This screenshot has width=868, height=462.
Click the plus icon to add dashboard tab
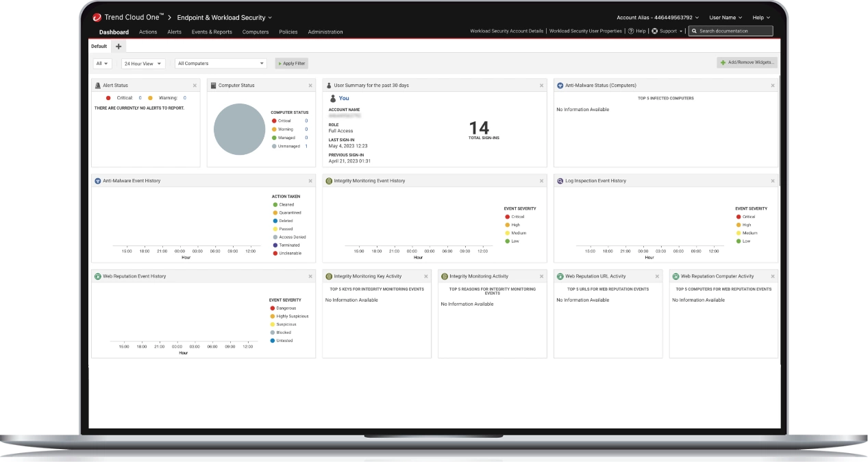[x=119, y=47]
